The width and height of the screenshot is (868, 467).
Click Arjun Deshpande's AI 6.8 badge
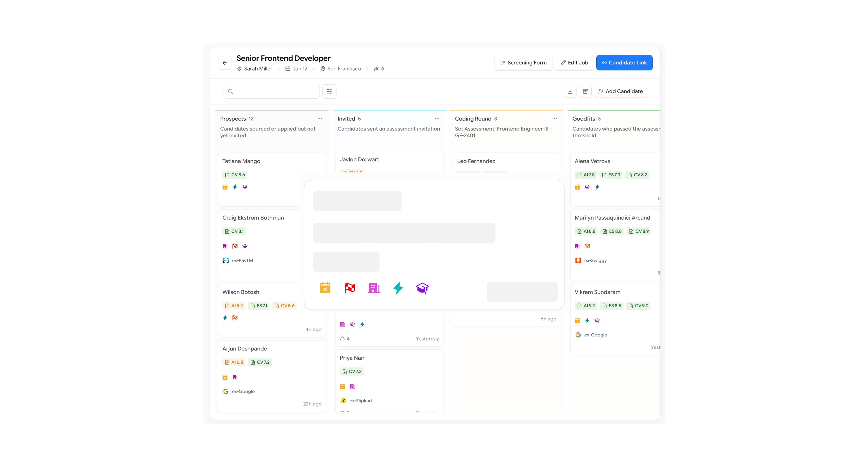click(234, 362)
